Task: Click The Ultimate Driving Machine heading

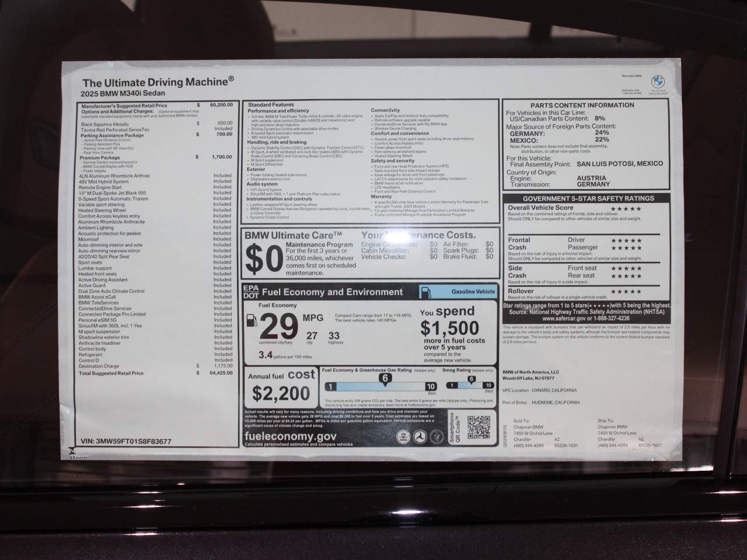Action: [x=158, y=82]
